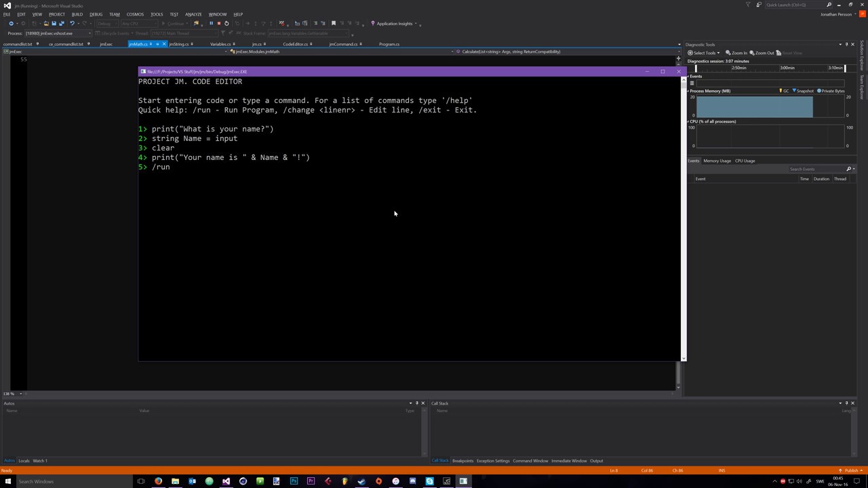Toggle the GC legend in Process Memory

tap(785, 91)
